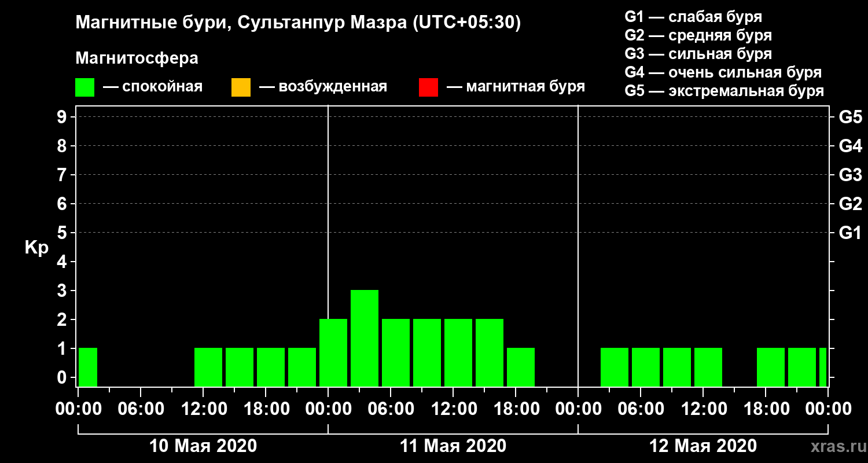Click the 18:00 time label under 12 May
The image size is (868, 463).
[x=766, y=409]
